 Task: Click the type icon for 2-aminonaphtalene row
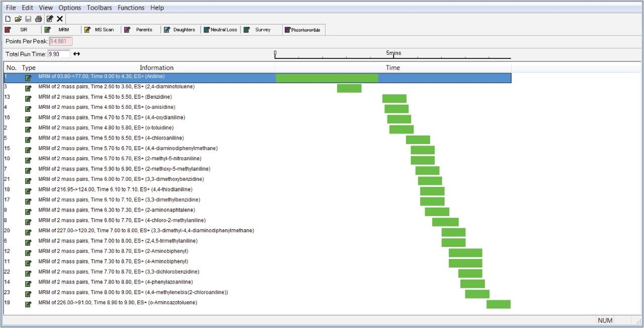pos(28,211)
